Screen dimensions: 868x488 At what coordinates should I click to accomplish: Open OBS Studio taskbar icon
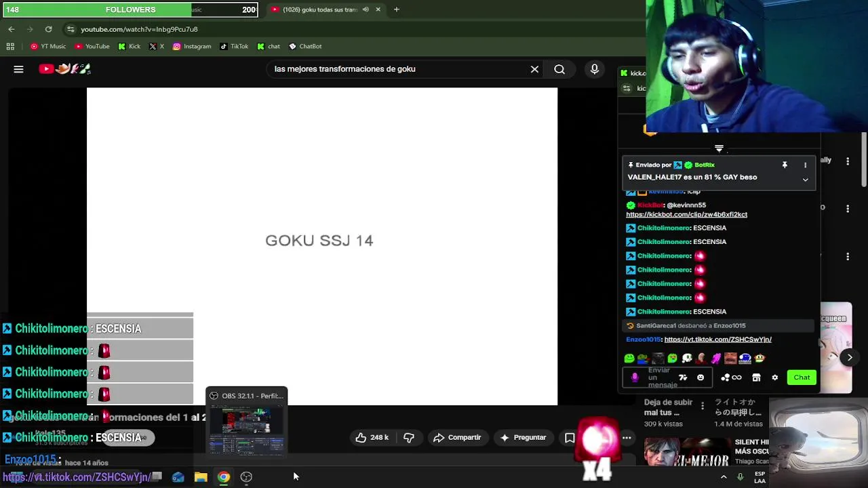(246, 477)
